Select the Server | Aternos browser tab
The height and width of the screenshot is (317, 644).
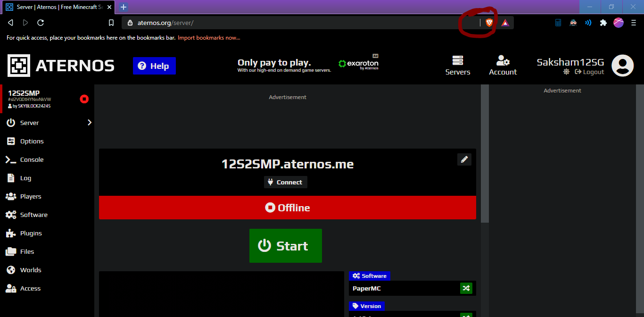tap(59, 7)
